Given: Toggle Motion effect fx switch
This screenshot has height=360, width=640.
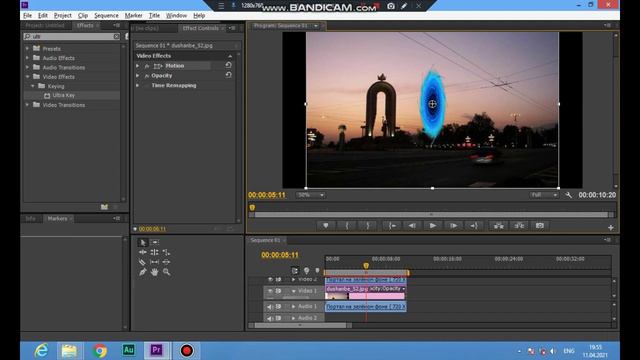Looking at the screenshot, I should point(147,66).
